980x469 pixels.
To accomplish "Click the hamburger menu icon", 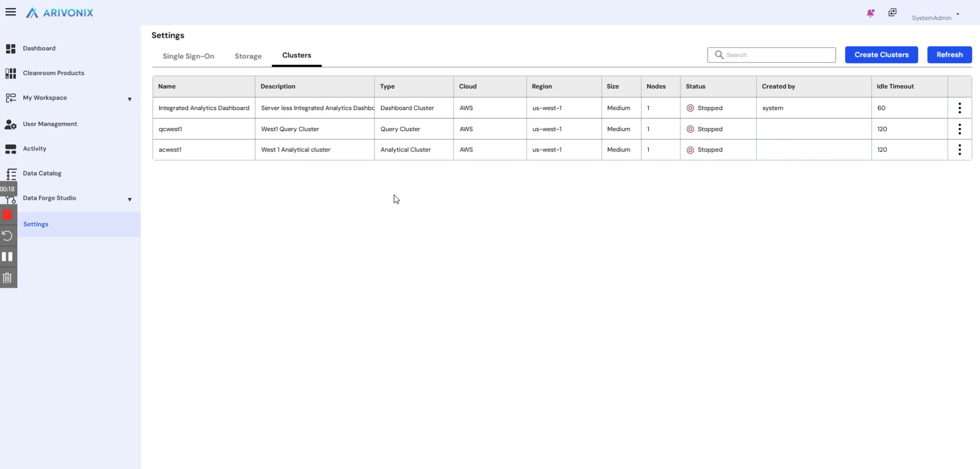I will coord(10,12).
